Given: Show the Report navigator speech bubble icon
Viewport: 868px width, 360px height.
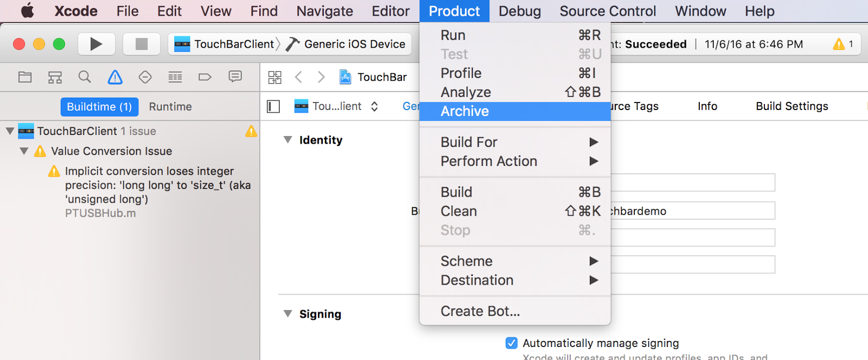Looking at the screenshot, I should click(x=235, y=77).
